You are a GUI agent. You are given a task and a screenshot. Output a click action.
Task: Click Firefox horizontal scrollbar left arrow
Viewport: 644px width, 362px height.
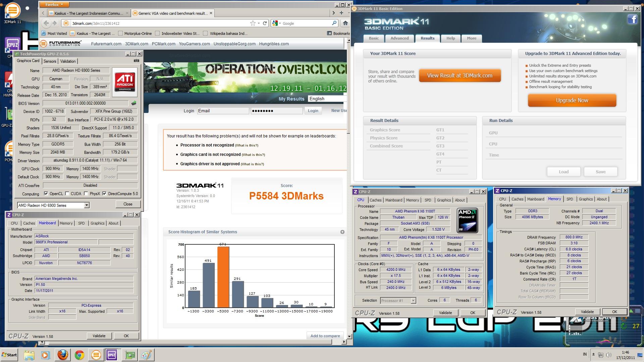(x=42, y=342)
